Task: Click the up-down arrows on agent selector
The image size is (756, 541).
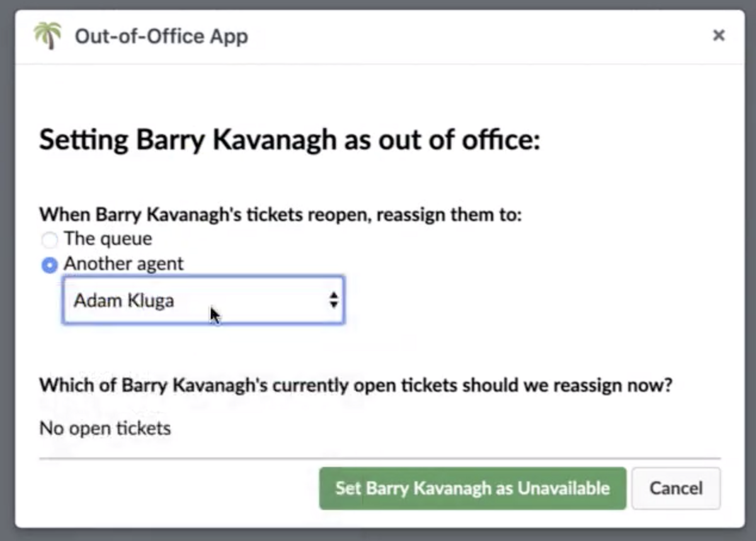Action: (333, 300)
